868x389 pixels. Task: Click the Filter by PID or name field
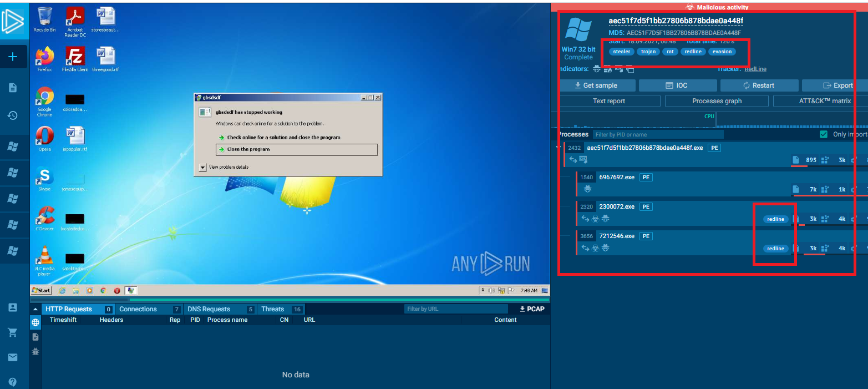(x=657, y=134)
